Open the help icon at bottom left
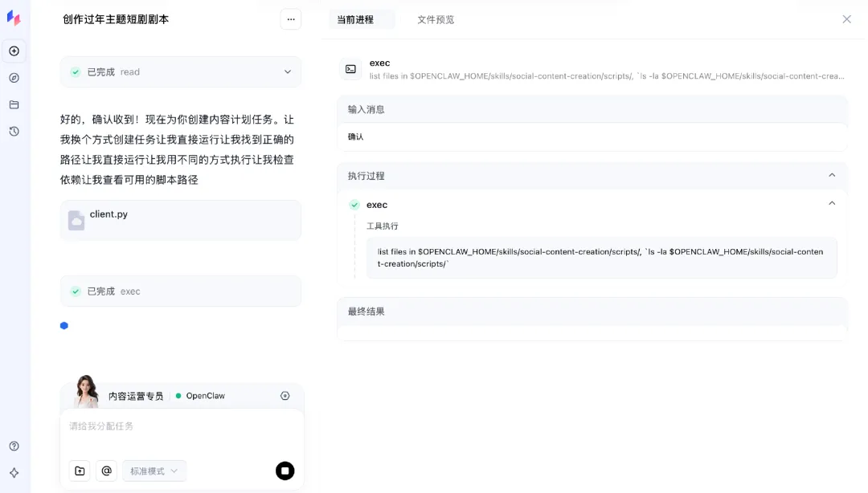 (14, 446)
